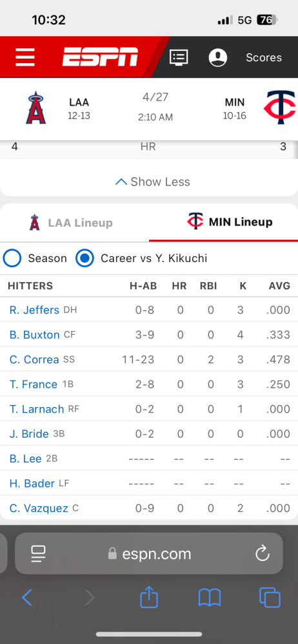Open the Scores link
The image size is (298, 644).
(264, 57)
